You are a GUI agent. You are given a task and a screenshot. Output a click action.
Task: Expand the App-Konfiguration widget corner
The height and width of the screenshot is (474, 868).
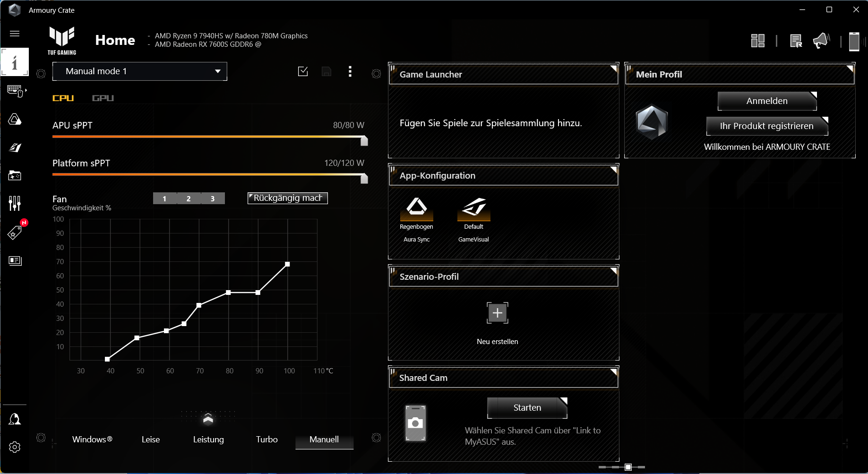click(613, 170)
